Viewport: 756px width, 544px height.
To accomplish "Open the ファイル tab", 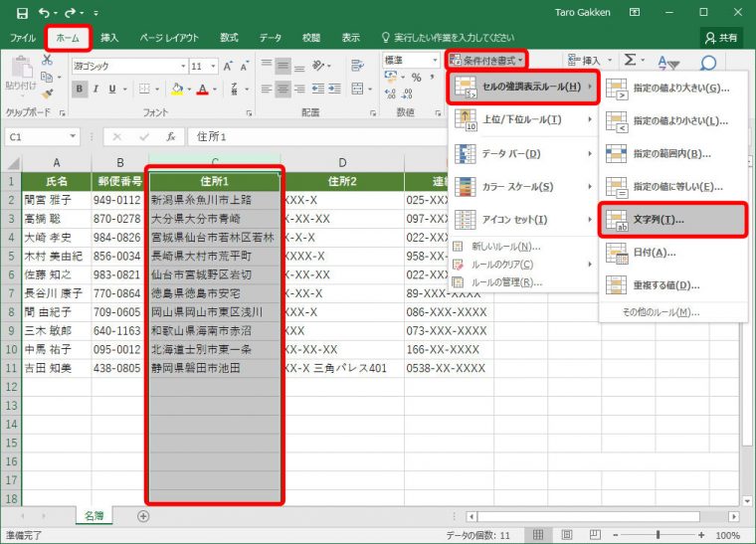I will [23, 38].
